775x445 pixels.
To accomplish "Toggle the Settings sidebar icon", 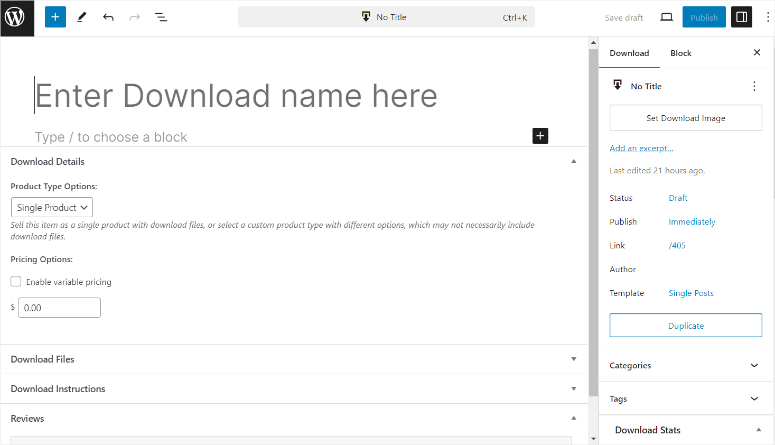I will coord(741,18).
